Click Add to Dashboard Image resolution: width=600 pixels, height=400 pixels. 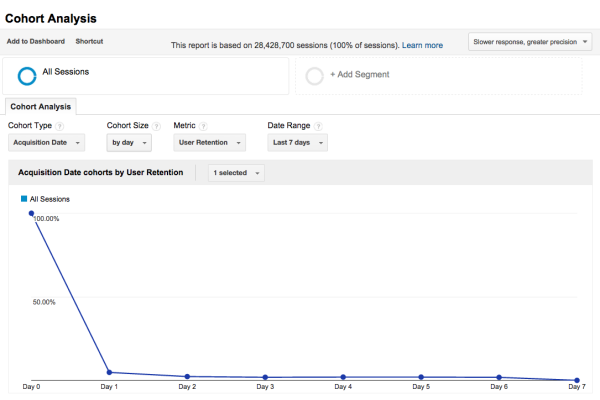click(x=36, y=41)
